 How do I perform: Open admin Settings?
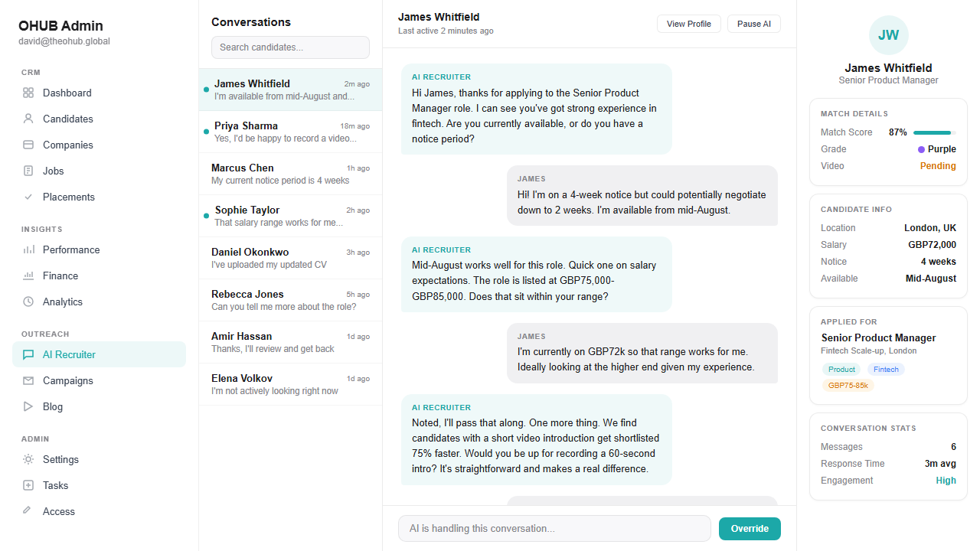point(99,459)
